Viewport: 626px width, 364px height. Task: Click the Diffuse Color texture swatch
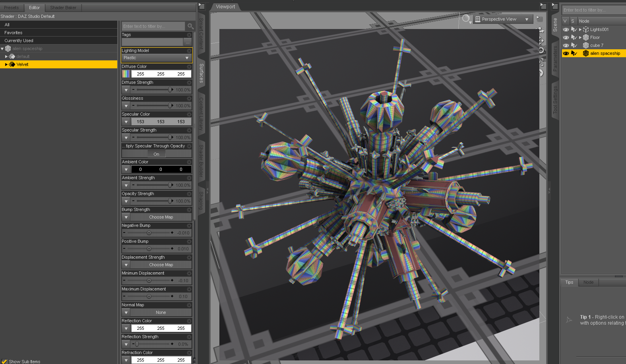126,74
